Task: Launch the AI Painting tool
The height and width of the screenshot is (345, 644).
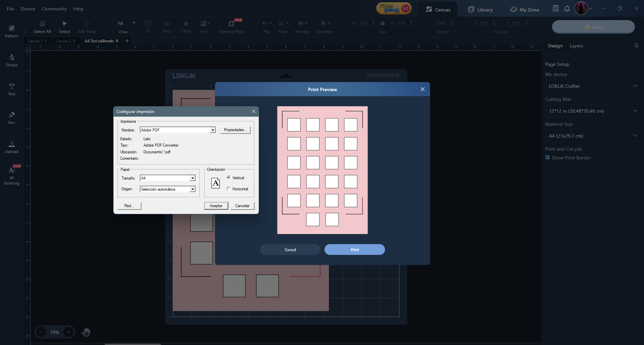Action: (x=11, y=175)
